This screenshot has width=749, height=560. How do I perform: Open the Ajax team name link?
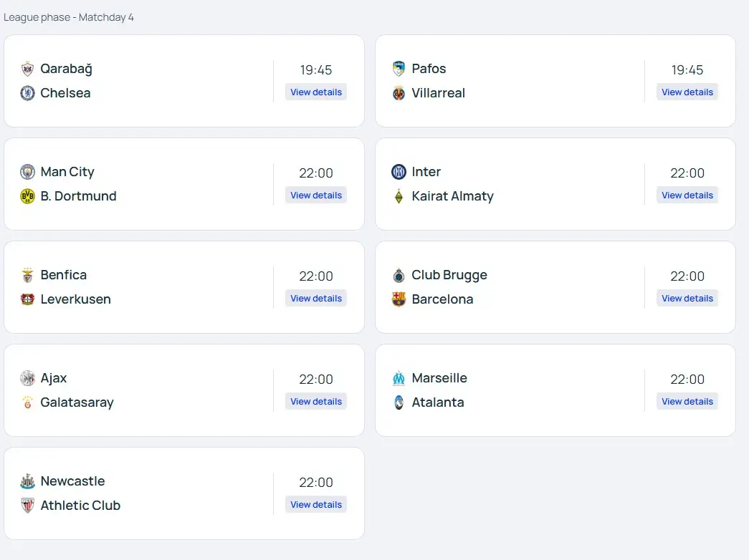click(54, 378)
